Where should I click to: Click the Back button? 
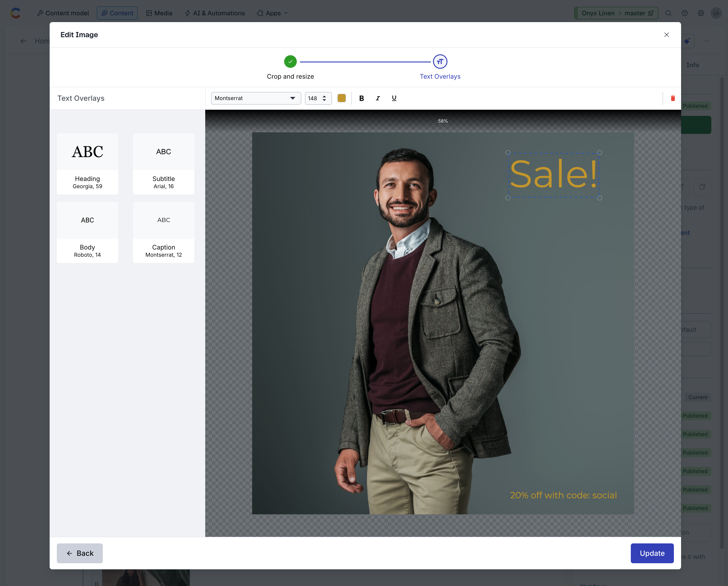80,553
